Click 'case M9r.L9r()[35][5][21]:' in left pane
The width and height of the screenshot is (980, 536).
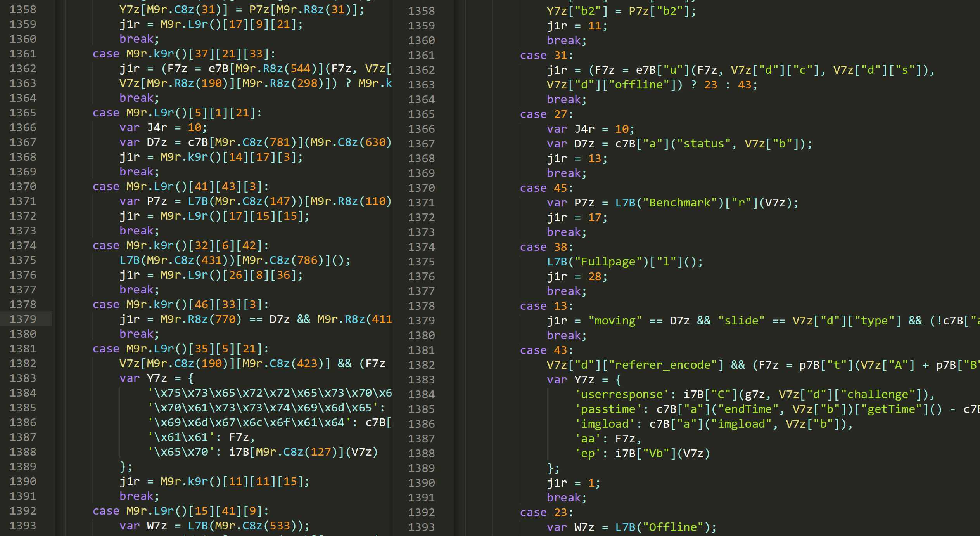pos(181,349)
